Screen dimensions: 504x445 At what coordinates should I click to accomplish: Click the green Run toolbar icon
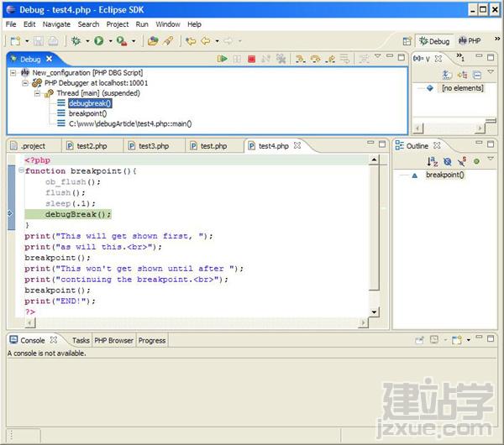(98, 41)
